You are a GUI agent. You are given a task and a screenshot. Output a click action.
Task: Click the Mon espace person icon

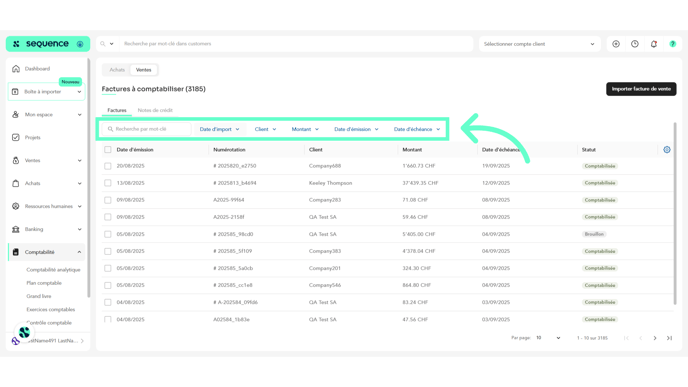click(16, 115)
